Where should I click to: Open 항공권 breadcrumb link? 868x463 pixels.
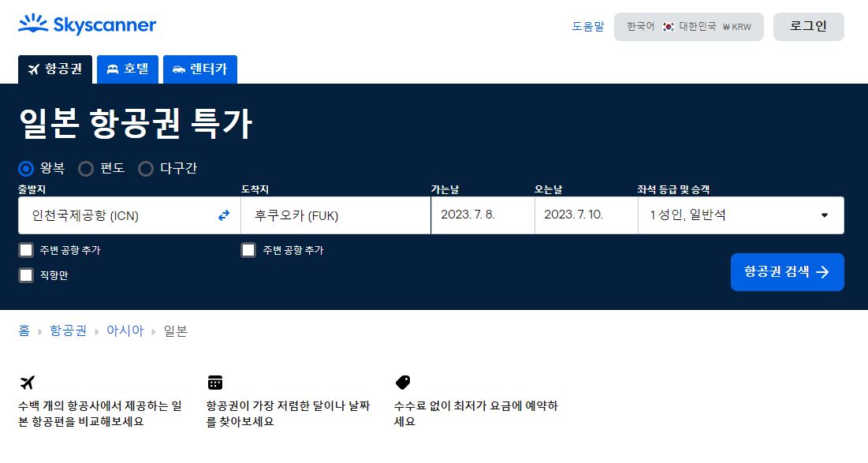(68, 330)
